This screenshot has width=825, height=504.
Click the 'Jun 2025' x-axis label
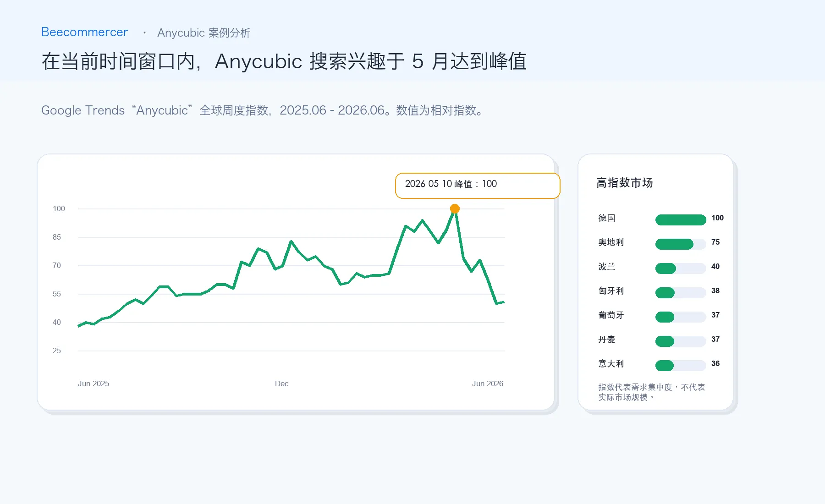click(93, 383)
